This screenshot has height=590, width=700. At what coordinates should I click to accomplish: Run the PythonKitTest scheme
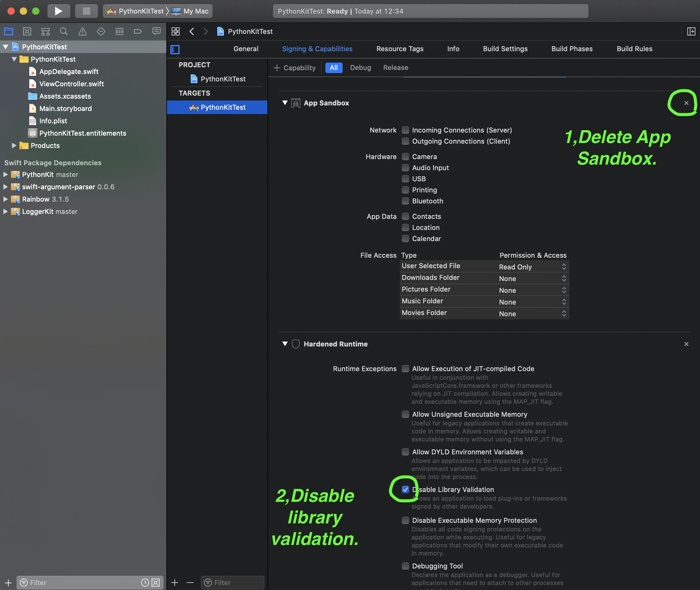click(59, 11)
